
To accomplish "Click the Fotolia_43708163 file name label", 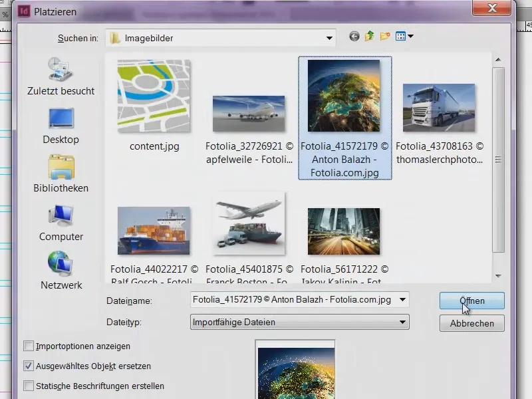I will coord(440,153).
